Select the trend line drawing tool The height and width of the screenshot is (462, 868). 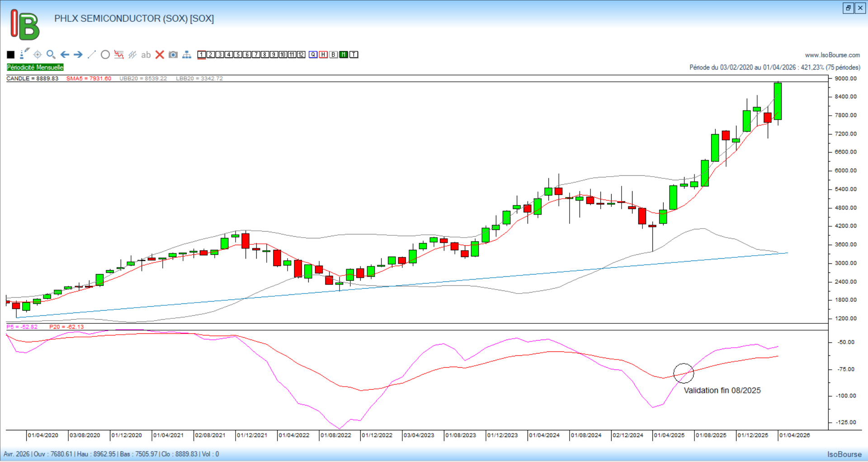pos(92,55)
